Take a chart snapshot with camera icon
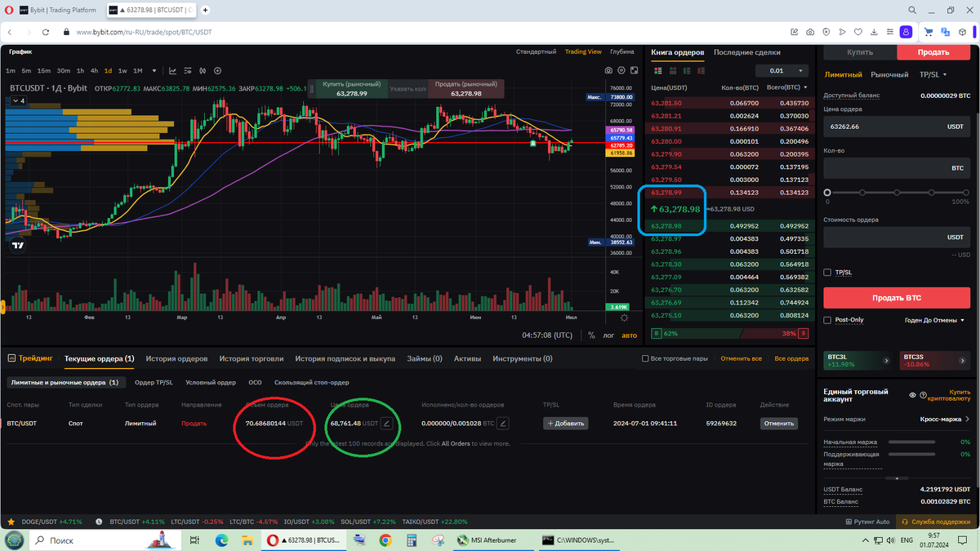Screen dimensions: 980x551 tap(608, 70)
